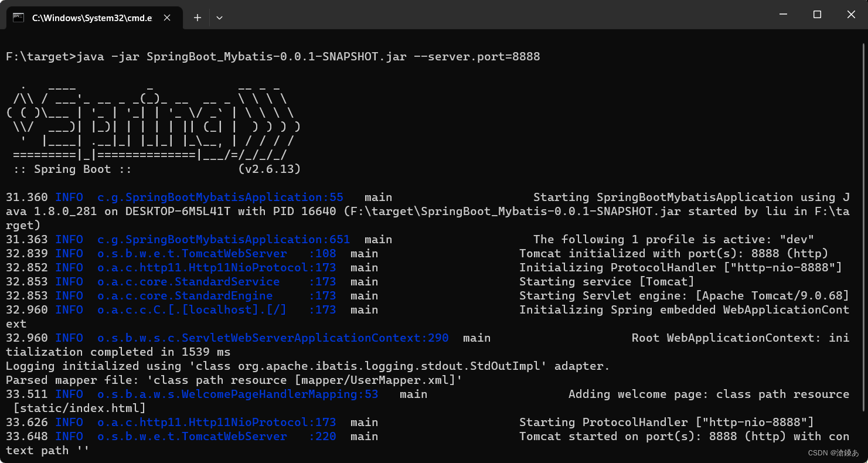
Task: Close the terminal window
Action: (850, 15)
